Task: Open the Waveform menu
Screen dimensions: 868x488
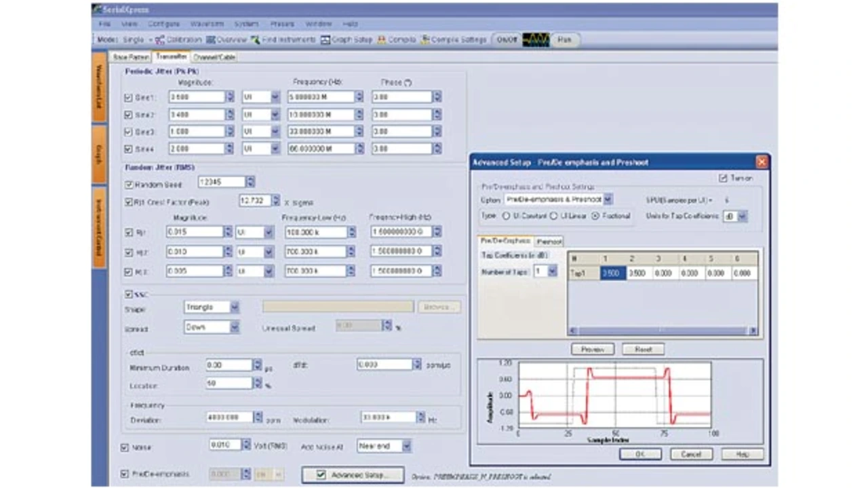Action: (x=207, y=24)
